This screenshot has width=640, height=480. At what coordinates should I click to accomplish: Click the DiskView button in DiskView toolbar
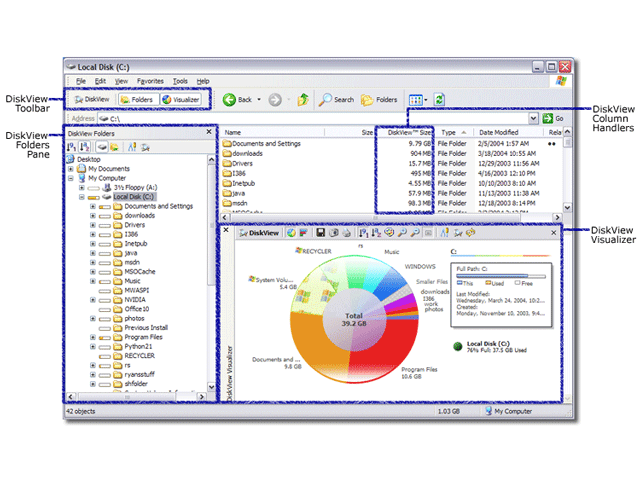[92, 100]
